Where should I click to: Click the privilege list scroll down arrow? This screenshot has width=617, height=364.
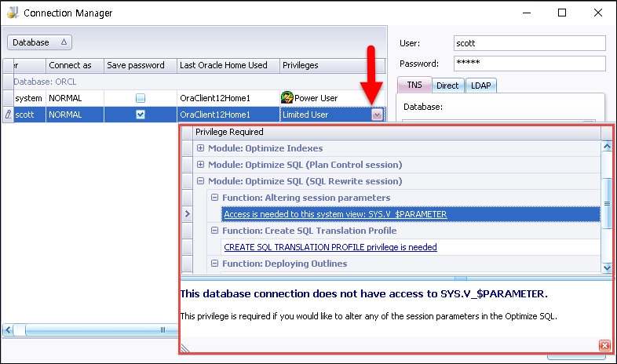coord(607,268)
